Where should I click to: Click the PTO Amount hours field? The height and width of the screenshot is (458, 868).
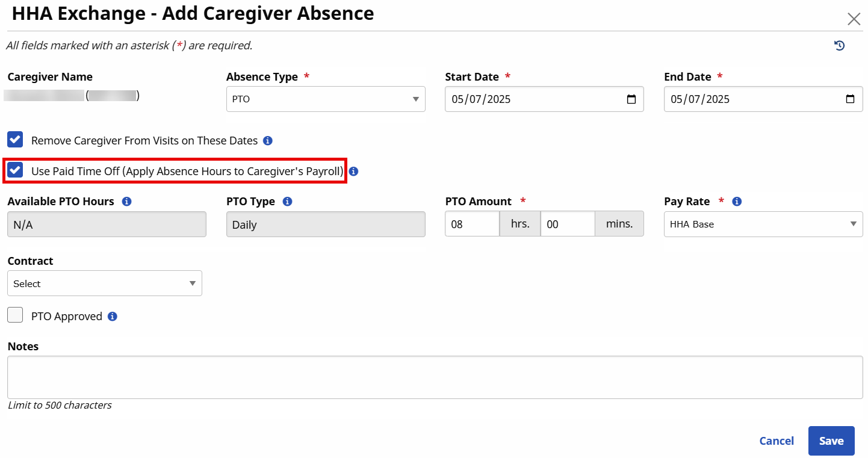472,224
